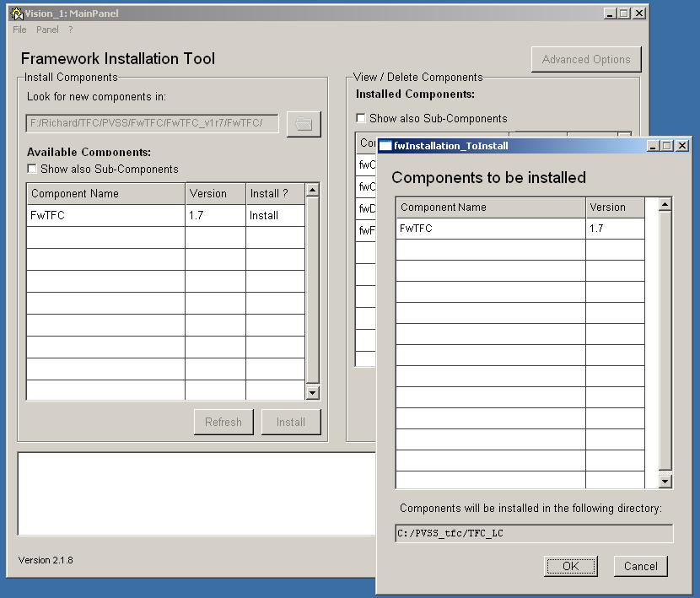The image size is (700, 598).
Task: Click scroll down arrow in Components to be installed table
Action: pyautogui.click(x=665, y=481)
